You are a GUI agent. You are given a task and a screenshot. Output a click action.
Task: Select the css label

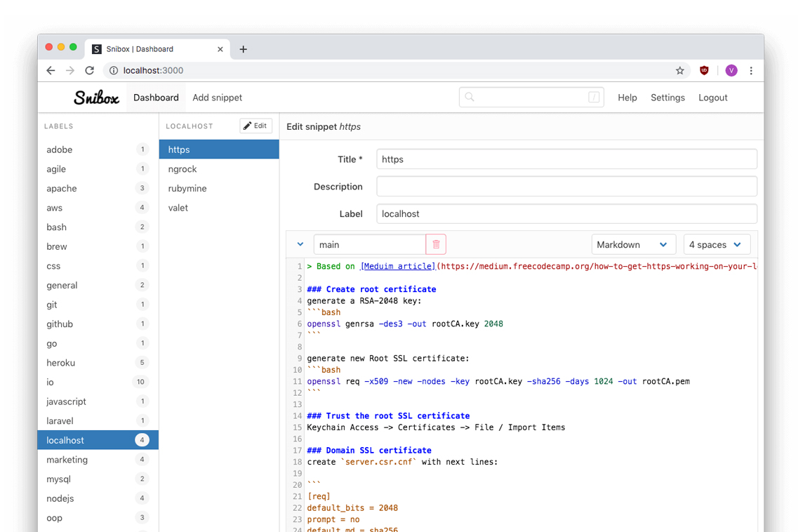coord(98,266)
